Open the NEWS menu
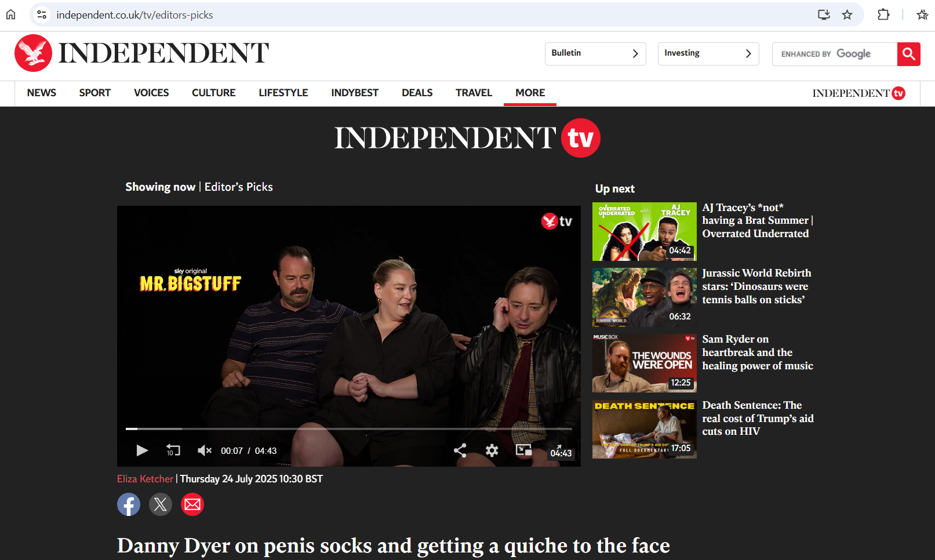 [42, 93]
